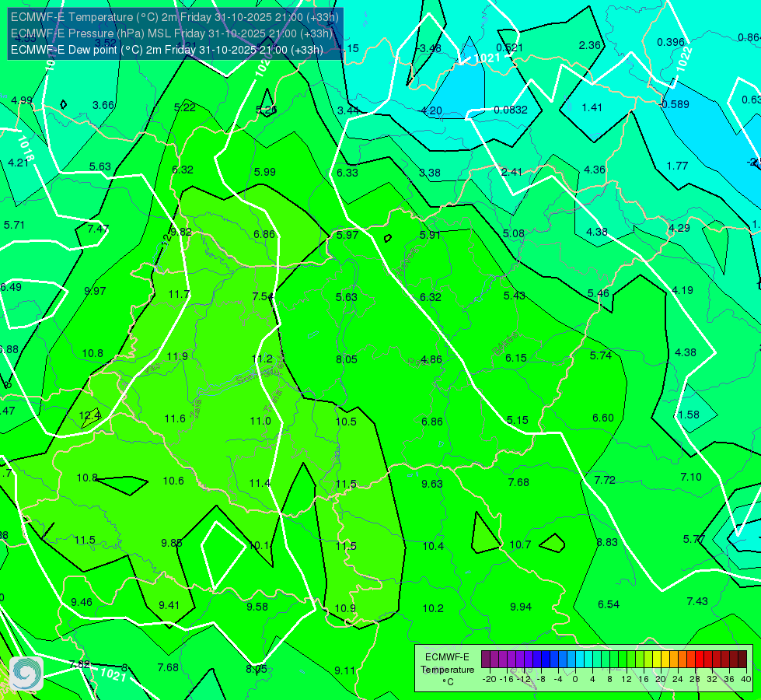Screen dimensions: 761x700
Task: Click the 11.6 temperature value
Action: coord(175,418)
